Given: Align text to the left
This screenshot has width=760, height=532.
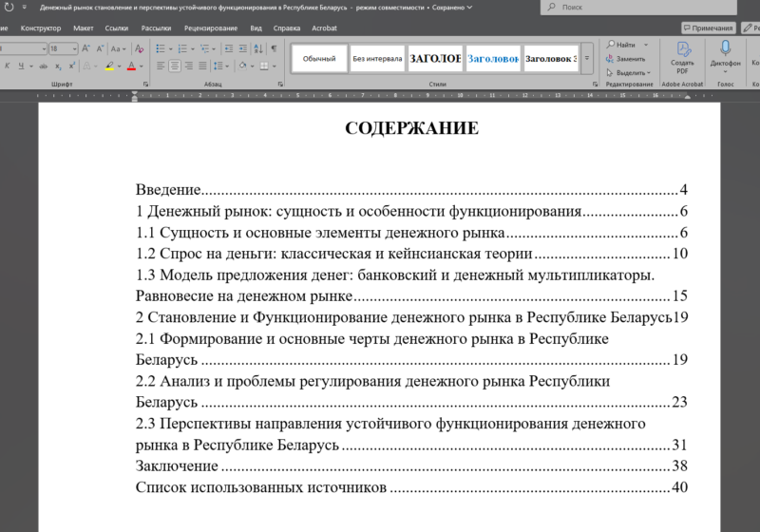Looking at the screenshot, I should pyautogui.click(x=161, y=66).
